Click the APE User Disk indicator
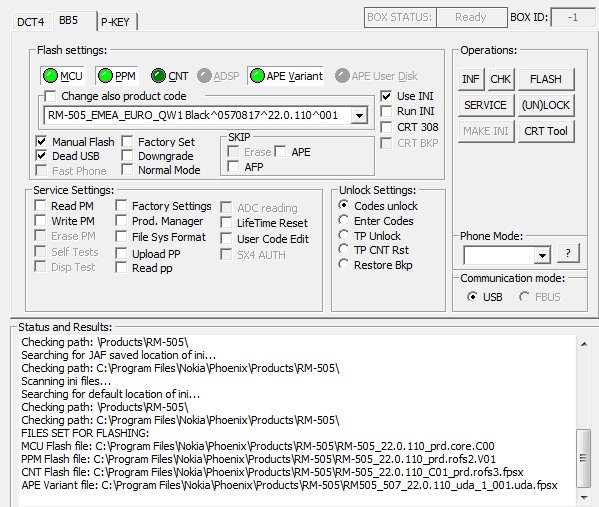This screenshot has height=507, width=599. tap(342, 76)
